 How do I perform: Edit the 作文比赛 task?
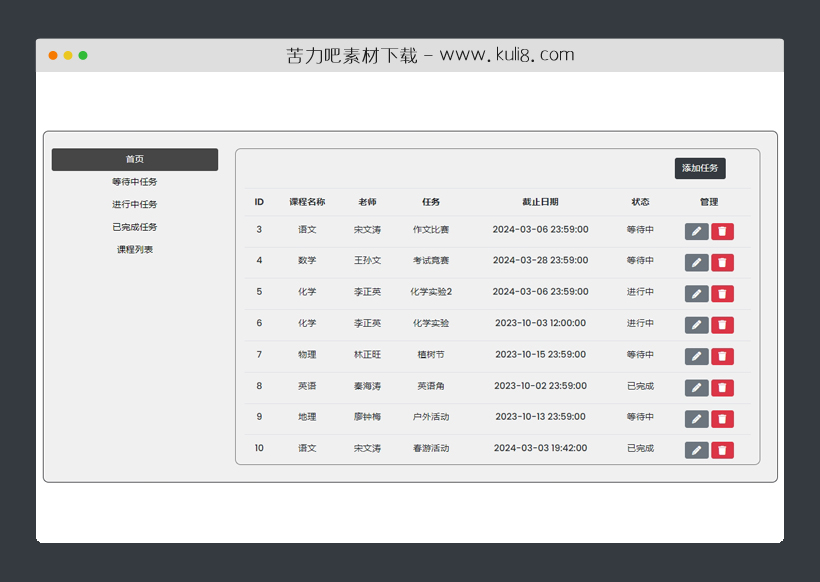tap(696, 231)
